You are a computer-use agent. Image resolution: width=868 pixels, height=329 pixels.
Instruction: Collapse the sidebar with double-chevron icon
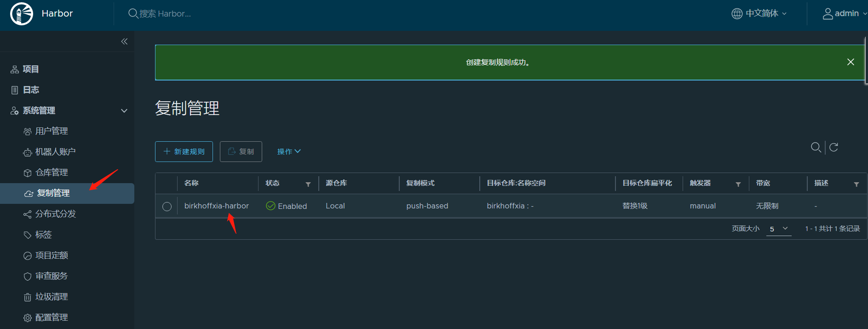tap(124, 41)
